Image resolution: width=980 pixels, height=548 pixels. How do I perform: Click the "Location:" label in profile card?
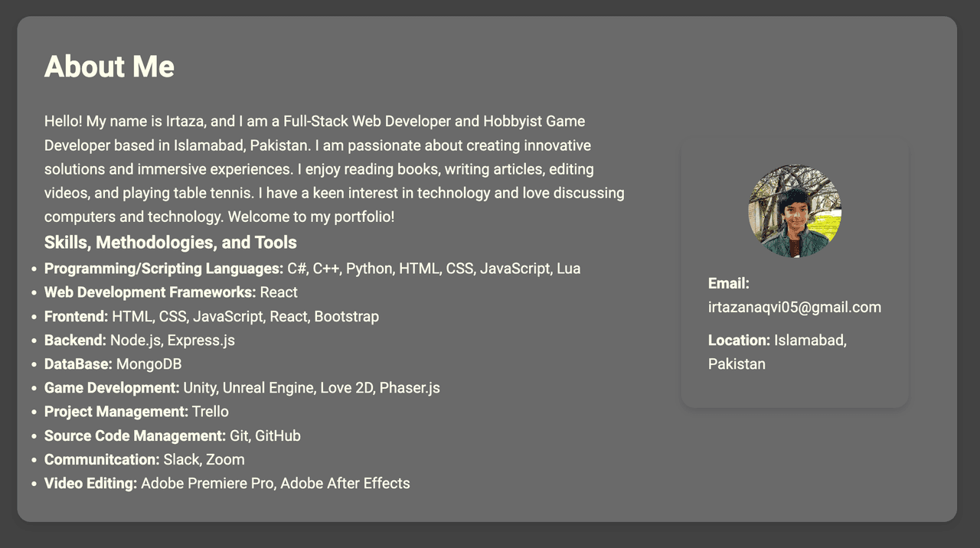pyautogui.click(x=739, y=340)
